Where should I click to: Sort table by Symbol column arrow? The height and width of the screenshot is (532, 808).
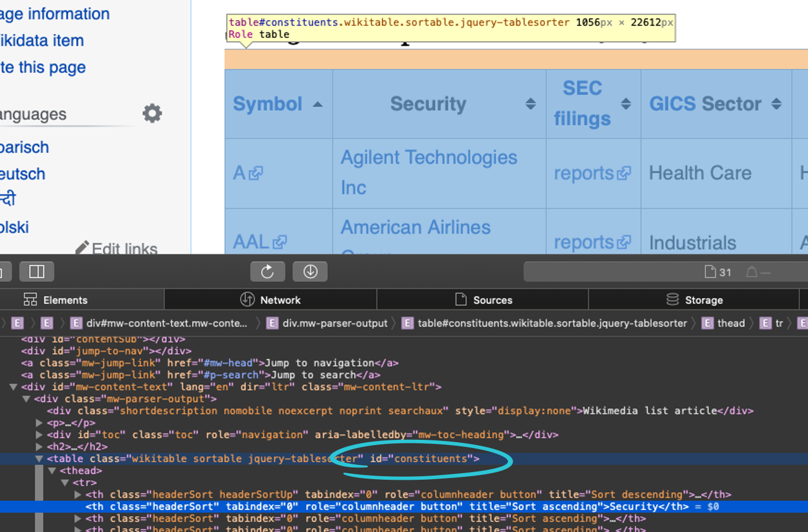[318, 105]
